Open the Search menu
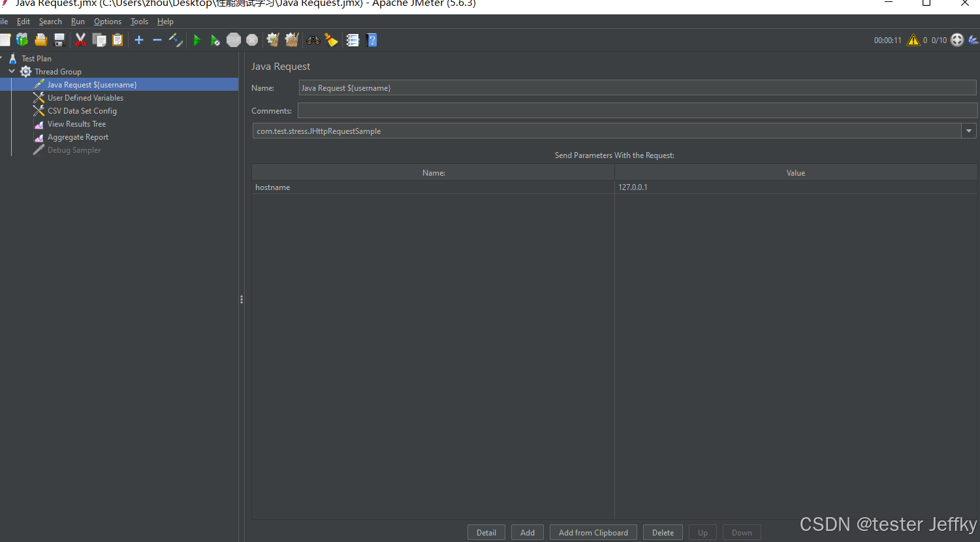980x542 pixels. (50, 22)
